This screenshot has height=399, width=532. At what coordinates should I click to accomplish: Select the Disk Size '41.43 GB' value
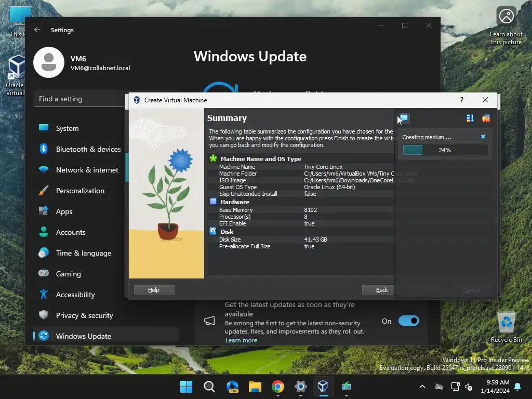pos(315,240)
